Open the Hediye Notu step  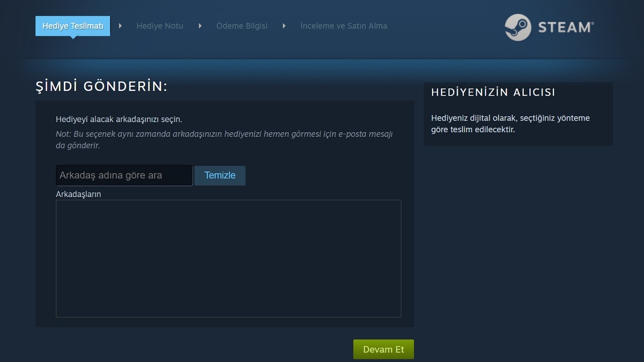click(x=159, y=26)
